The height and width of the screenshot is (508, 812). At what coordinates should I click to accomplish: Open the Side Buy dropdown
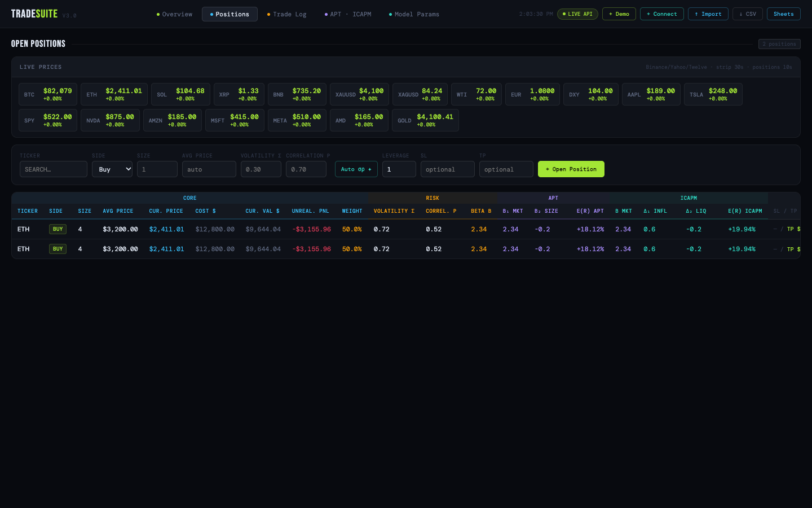pyautogui.click(x=112, y=169)
